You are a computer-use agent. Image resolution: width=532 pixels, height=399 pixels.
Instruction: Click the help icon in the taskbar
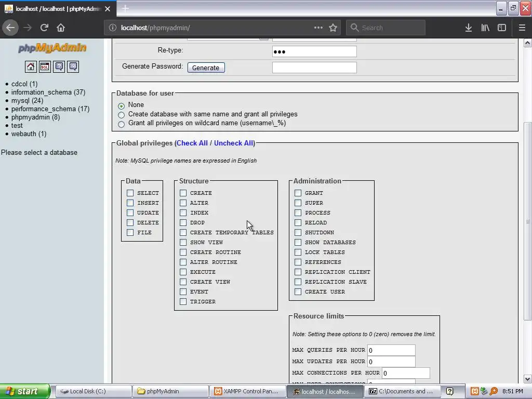pyautogui.click(x=449, y=391)
